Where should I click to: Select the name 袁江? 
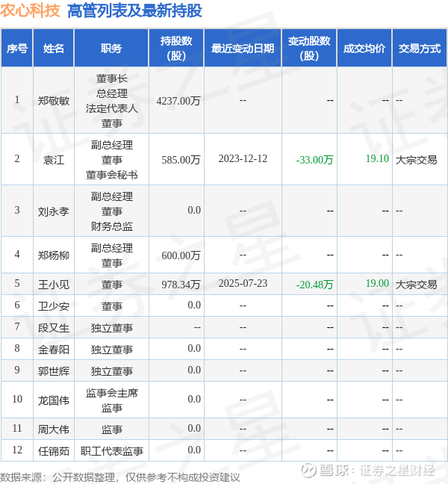point(54,160)
